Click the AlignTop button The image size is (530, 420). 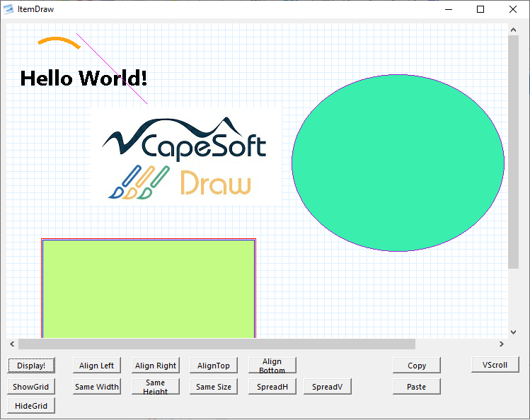(x=214, y=366)
